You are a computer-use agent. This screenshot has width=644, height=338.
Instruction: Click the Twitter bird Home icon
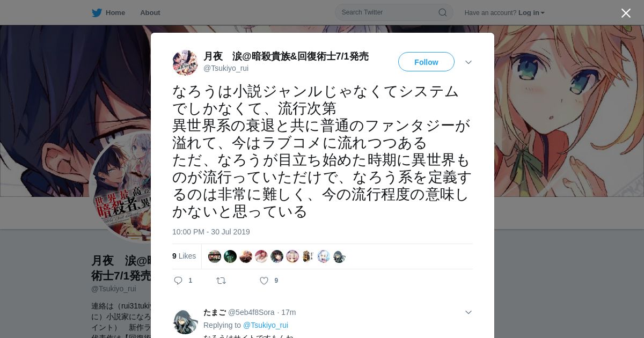(97, 13)
